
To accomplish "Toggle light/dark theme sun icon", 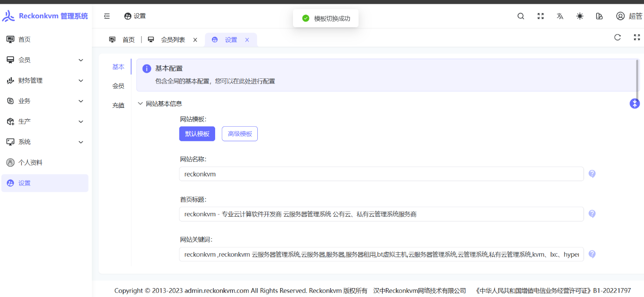I will [x=580, y=16].
